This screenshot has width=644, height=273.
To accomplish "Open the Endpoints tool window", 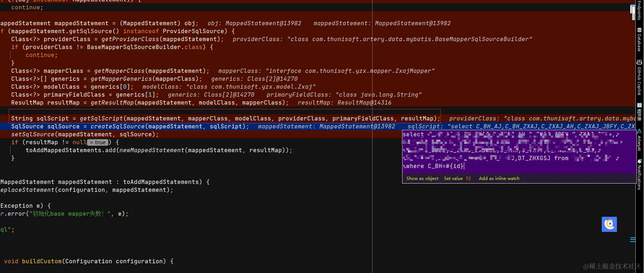I will point(639,10).
